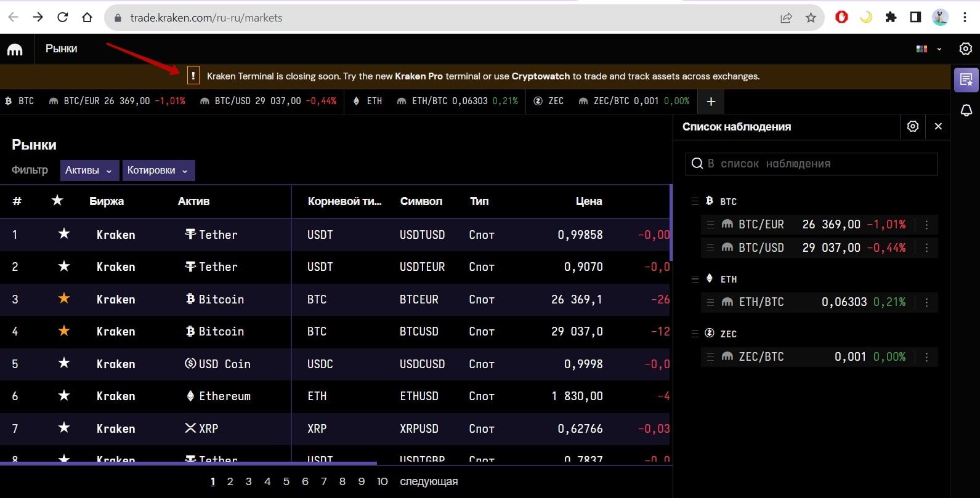Open the color layout selector in header
Screen dimensions: 980x498
[929, 49]
